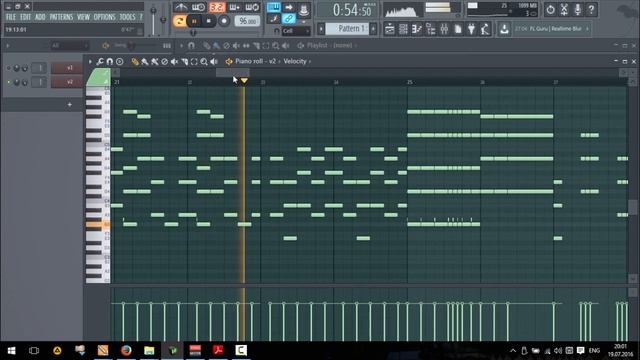Select the piano roll paint brush tool
The image size is (640, 360).
pyautogui.click(x=144, y=62)
